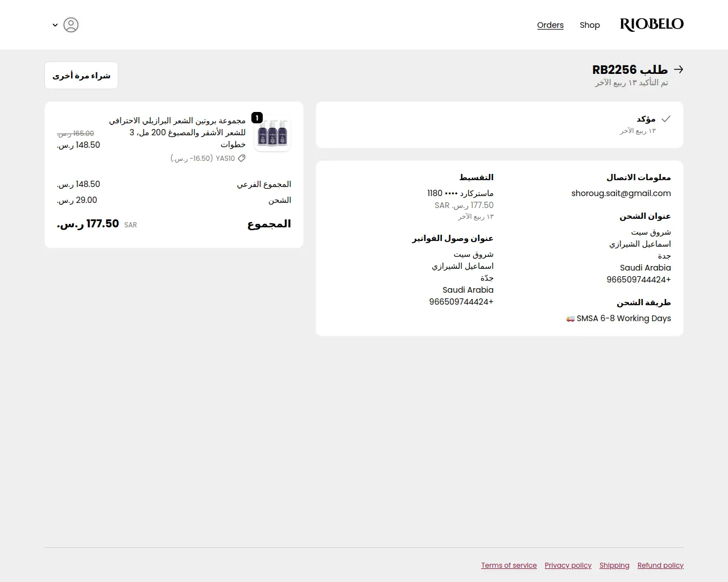
Task: Expand the account menu chevron
Action: 55,25
